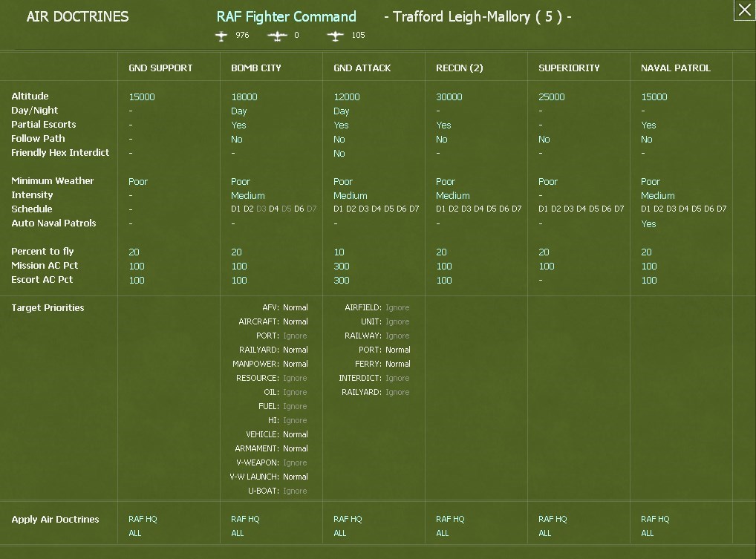
Task: Toggle BOMB CITY Day/Night setting
Action: pyautogui.click(x=238, y=111)
